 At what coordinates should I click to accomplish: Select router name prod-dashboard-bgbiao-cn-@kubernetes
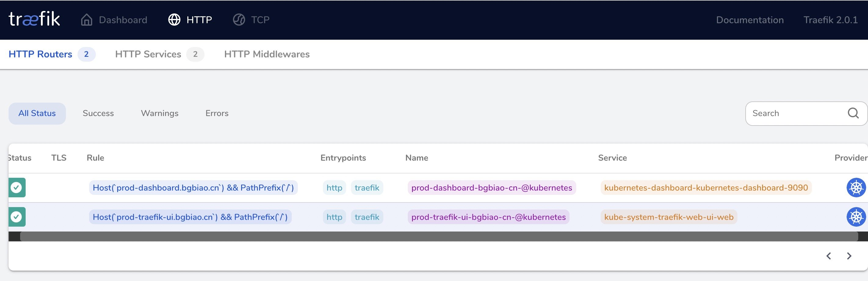coord(492,188)
